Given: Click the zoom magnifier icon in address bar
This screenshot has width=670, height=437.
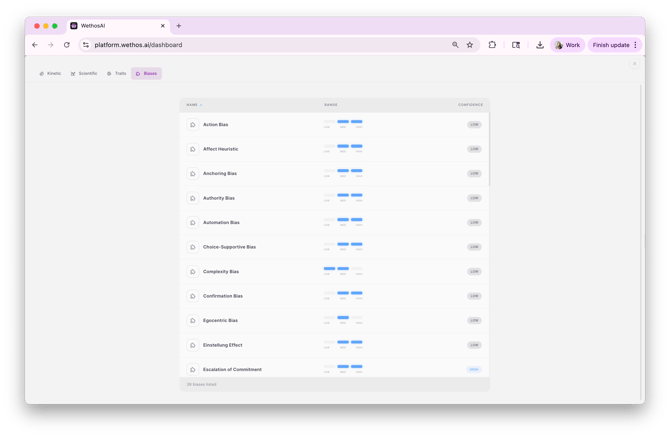Looking at the screenshot, I should (x=455, y=45).
